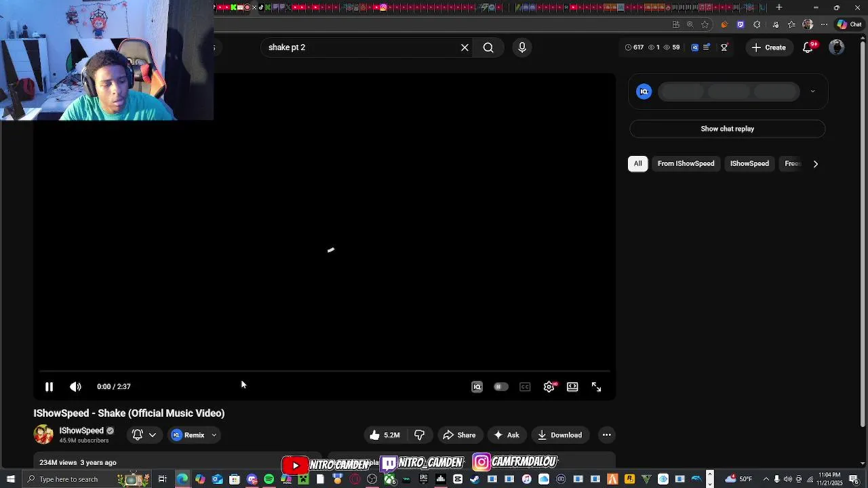Start voice search with microphone icon

(521, 47)
